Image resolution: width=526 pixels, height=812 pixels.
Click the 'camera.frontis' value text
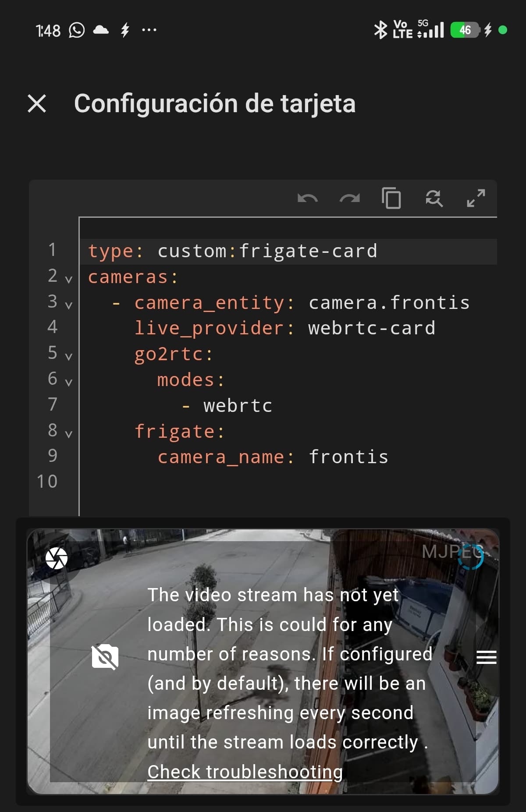389,302
